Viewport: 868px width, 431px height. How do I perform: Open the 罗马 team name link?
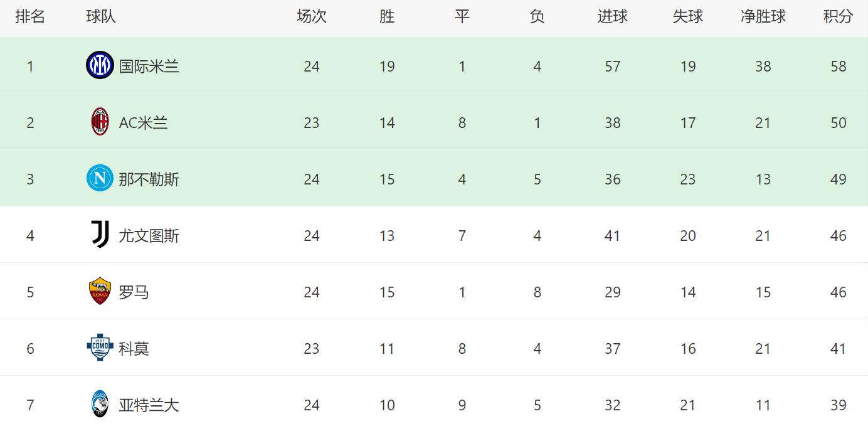[134, 292]
